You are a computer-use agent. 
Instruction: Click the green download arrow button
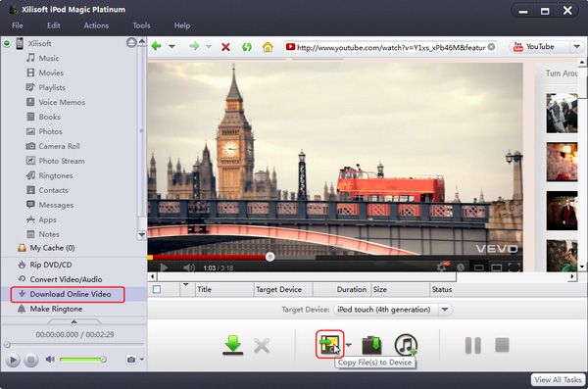click(233, 345)
